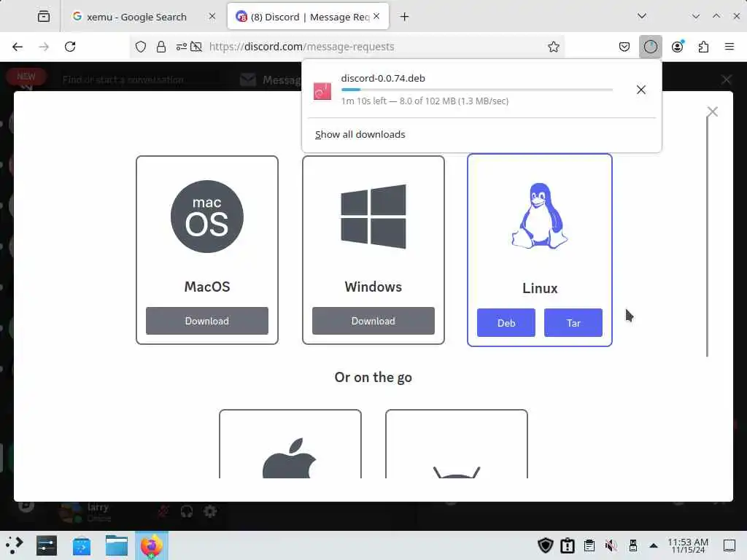Click the Linux Tux penguin icon
The image size is (747, 560).
(540, 216)
